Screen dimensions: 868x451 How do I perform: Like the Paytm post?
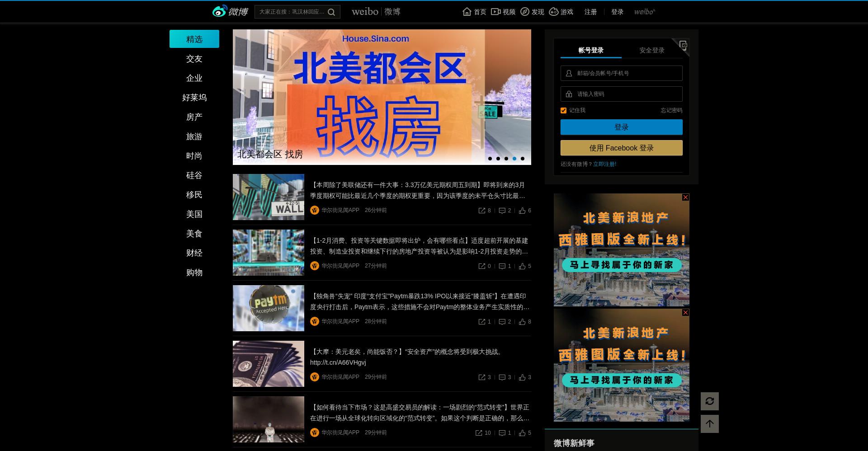click(522, 322)
